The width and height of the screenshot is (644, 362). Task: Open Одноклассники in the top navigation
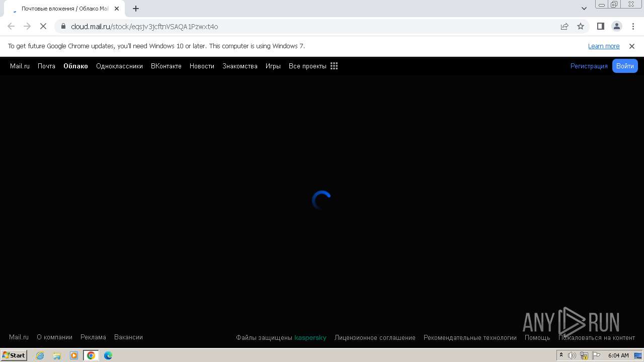119,66
